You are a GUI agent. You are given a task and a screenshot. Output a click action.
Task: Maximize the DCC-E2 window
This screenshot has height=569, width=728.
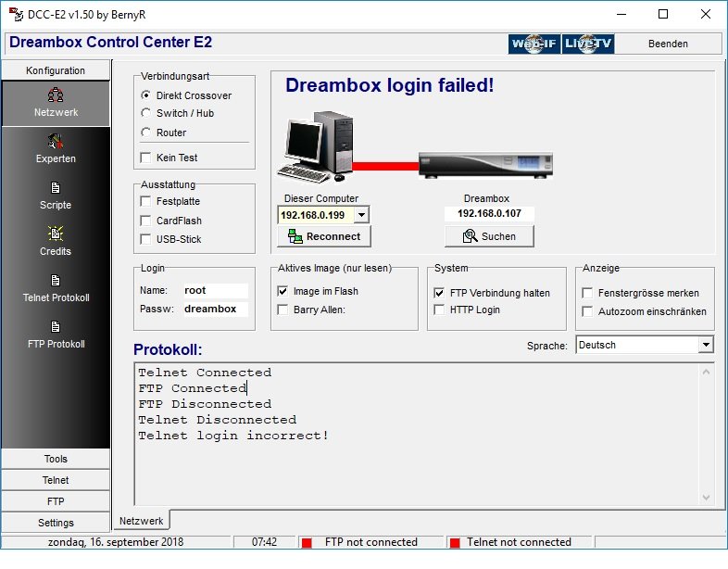tap(663, 15)
